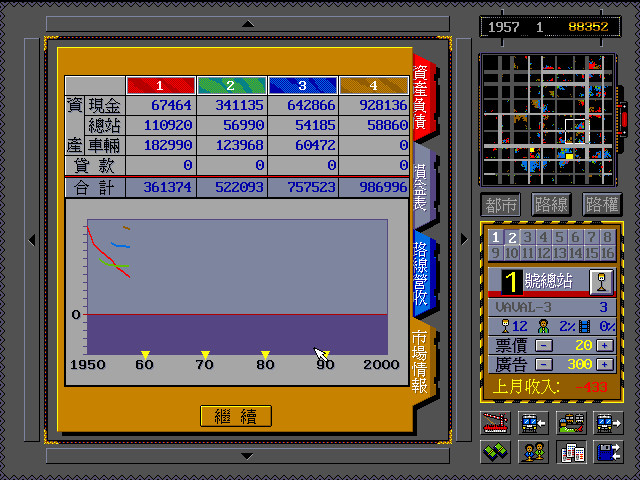Image resolution: width=640 pixels, height=480 pixels.
Task: Select route number 8 in grid
Action: click(607, 237)
